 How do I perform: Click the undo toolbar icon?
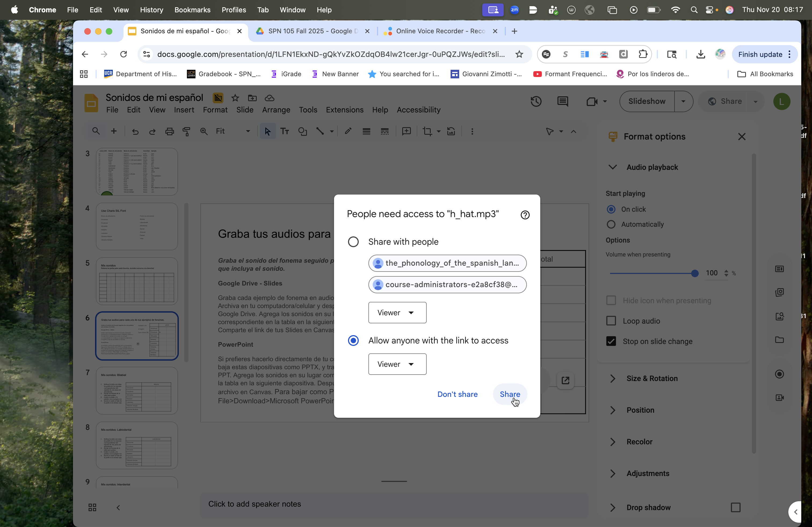135,131
